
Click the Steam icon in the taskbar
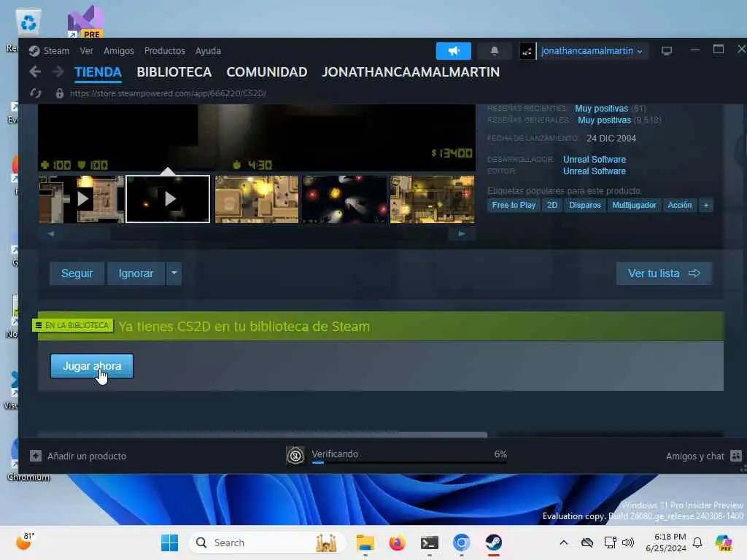494,542
